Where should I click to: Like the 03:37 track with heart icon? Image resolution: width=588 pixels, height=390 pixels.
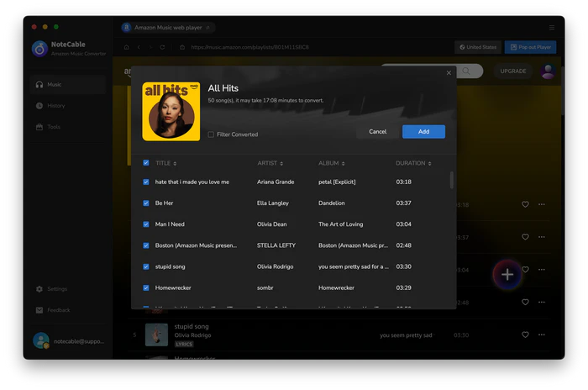tap(525, 237)
